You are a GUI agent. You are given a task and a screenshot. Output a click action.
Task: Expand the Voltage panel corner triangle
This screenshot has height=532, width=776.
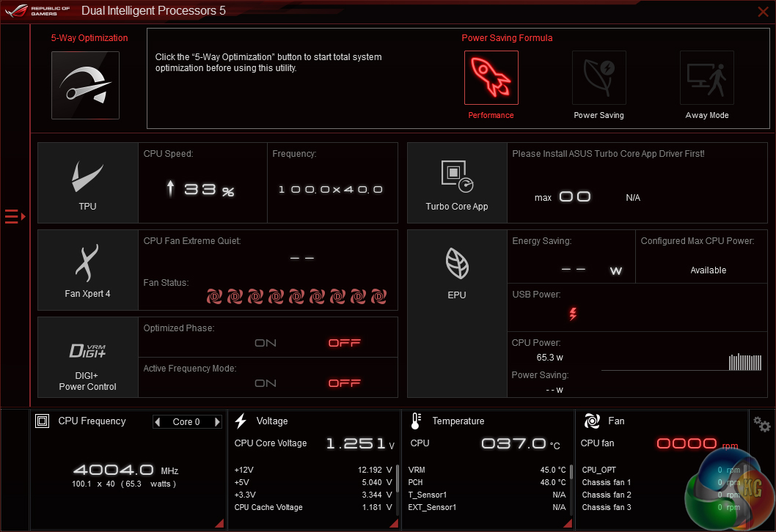point(394,523)
